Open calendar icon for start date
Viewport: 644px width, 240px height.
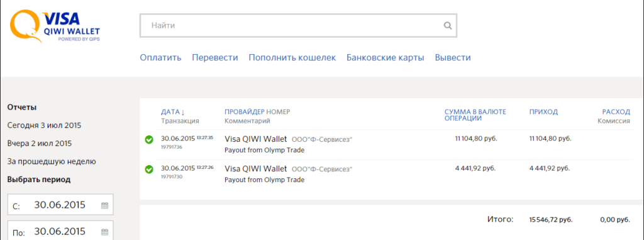tap(105, 205)
